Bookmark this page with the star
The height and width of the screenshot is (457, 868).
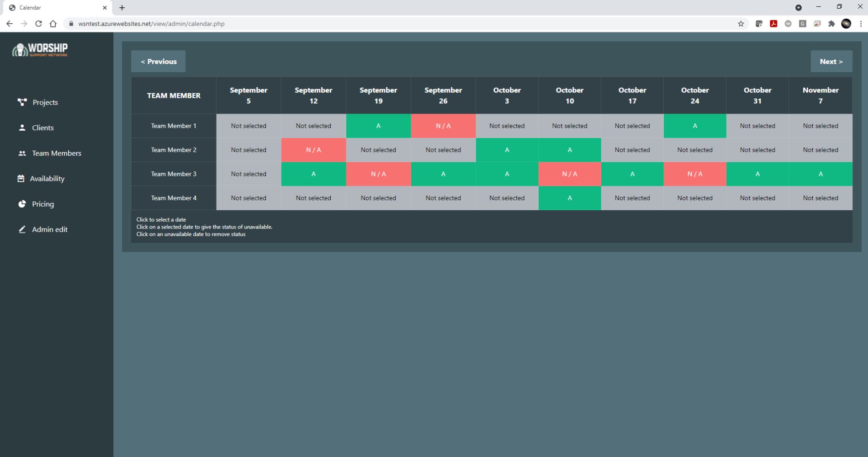741,24
